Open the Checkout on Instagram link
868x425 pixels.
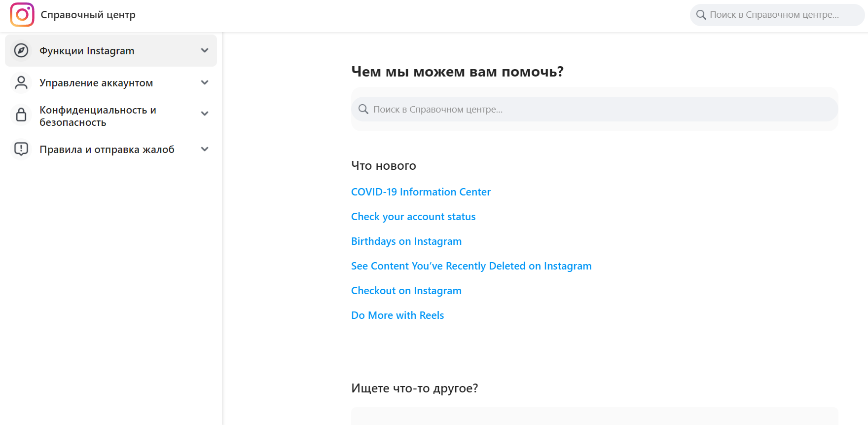(406, 291)
